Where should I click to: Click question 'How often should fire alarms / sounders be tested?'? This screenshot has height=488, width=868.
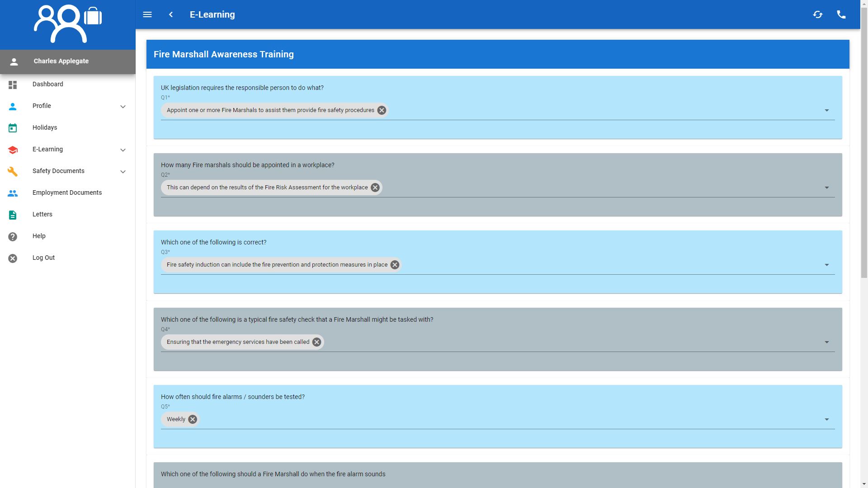pyautogui.click(x=232, y=397)
